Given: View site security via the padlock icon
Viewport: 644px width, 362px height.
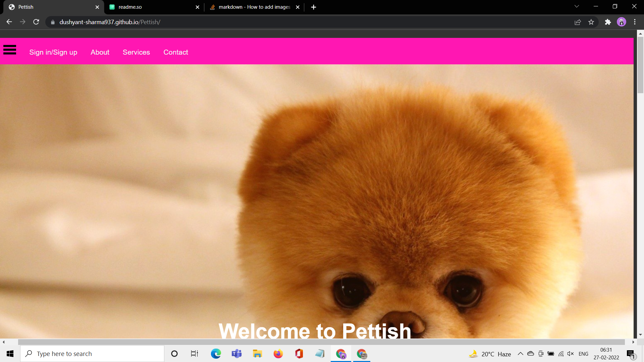Looking at the screenshot, I should point(52,22).
